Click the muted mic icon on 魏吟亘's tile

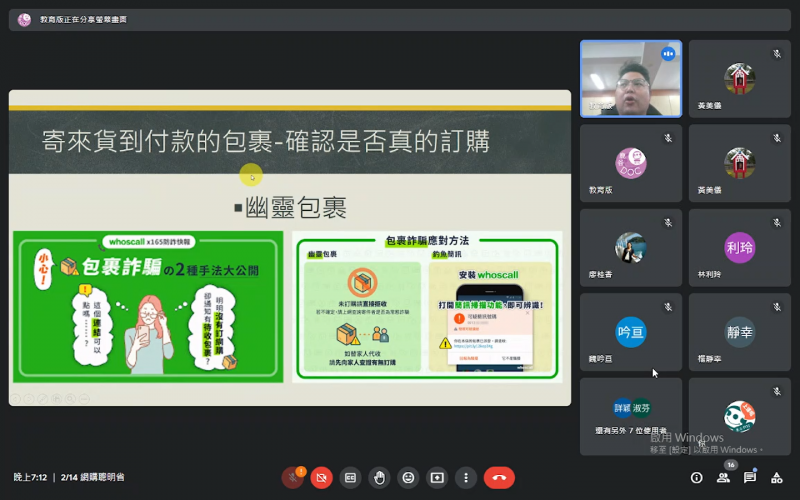(x=668, y=307)
